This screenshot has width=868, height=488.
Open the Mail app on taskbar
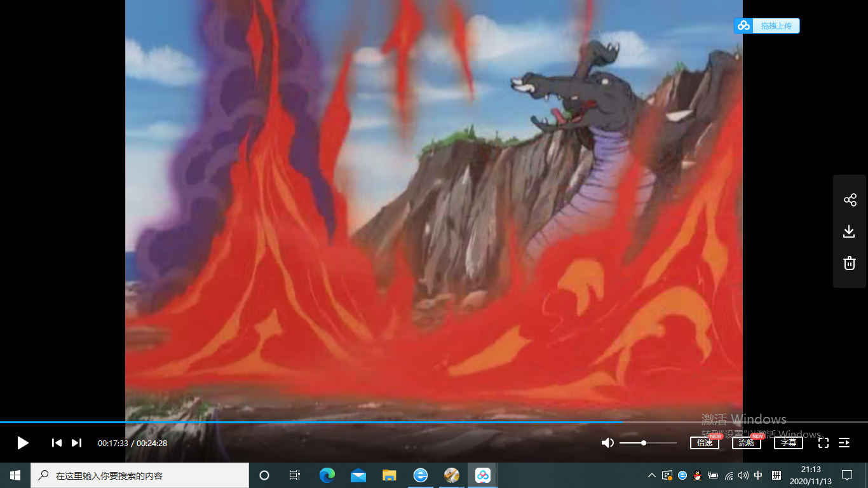click(x=358, y=475)
